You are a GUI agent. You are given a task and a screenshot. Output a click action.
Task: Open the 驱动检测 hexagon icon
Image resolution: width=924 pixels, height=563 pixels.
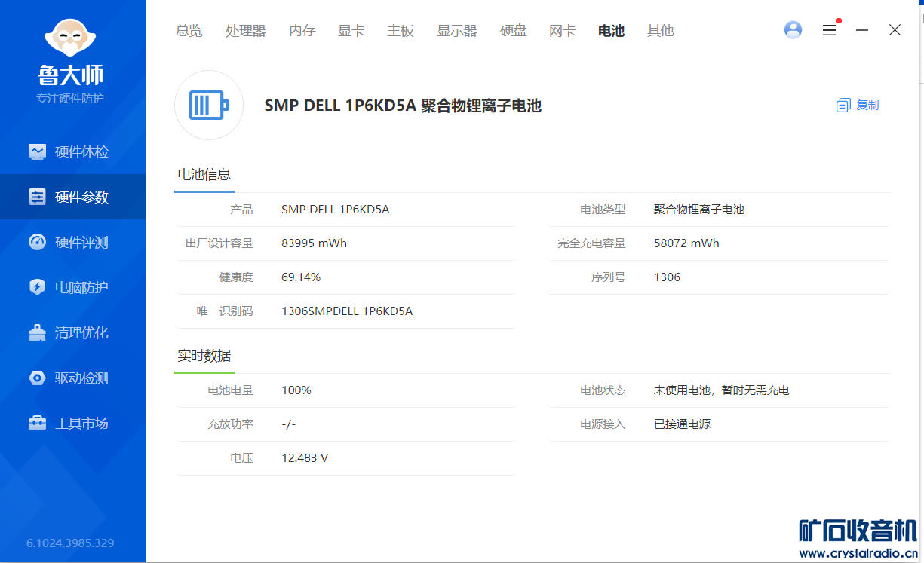37,378
